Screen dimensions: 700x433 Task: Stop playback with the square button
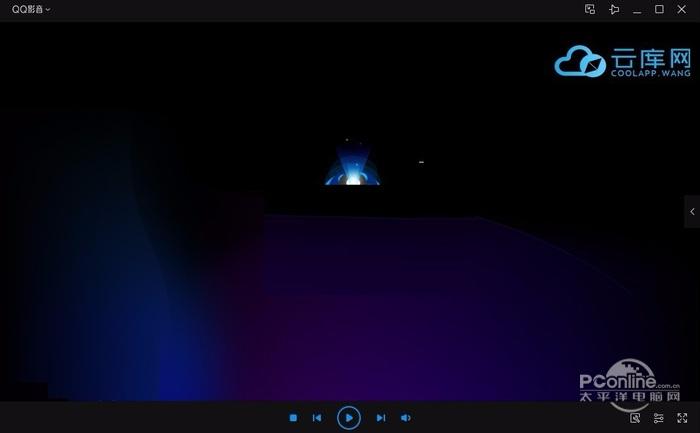point(293,418)
